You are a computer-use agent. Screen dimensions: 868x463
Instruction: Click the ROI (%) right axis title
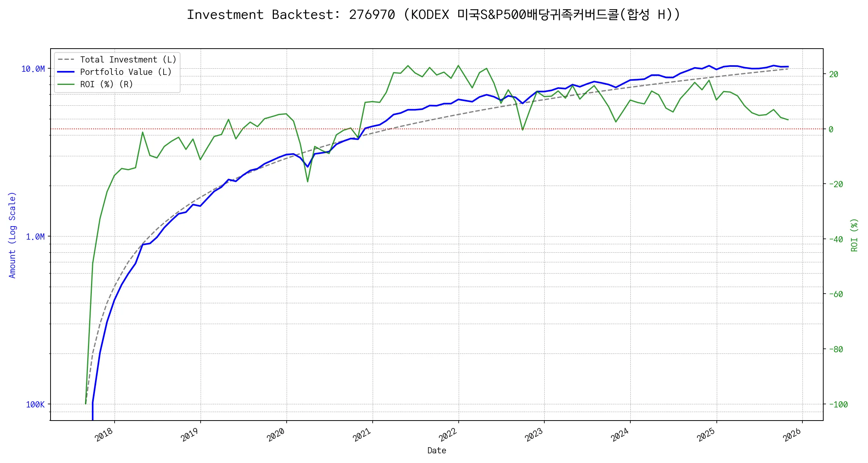click(x=854, y=235)
